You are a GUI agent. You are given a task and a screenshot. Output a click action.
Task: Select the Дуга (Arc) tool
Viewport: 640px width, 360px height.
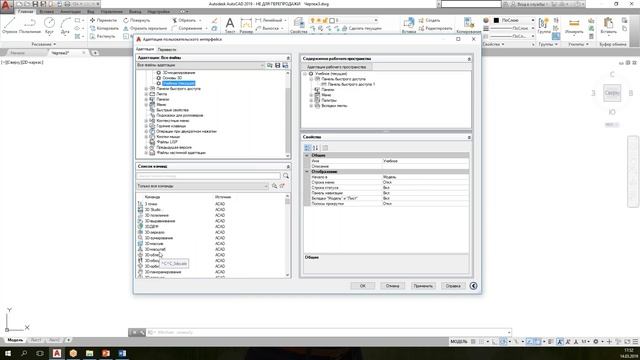click(x=65, y=25)
